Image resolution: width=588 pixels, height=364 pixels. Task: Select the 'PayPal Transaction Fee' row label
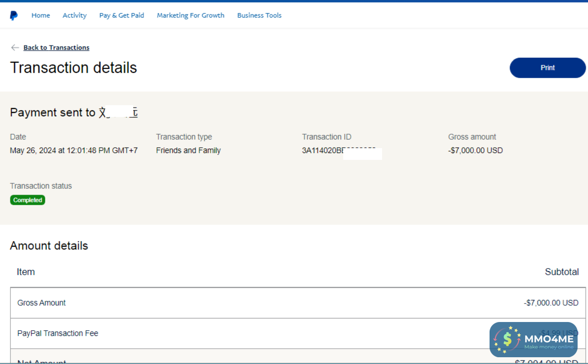click(x=58, y=333)
